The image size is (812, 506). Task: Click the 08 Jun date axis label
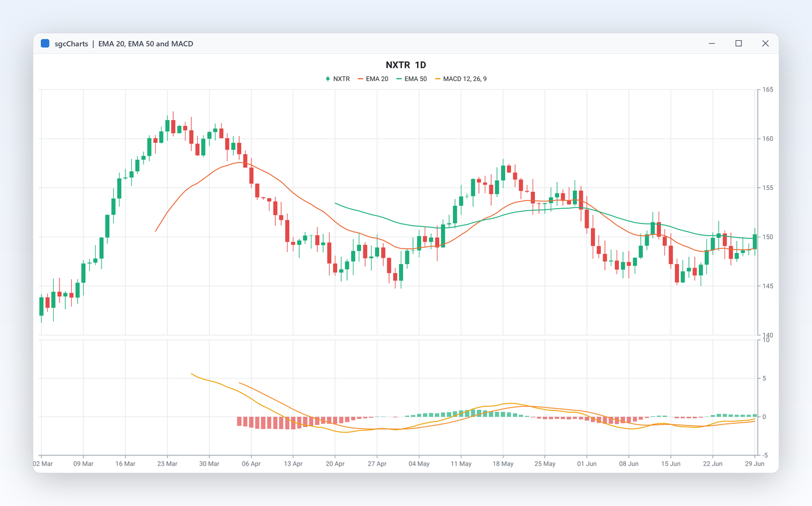(x=629, y=464)
